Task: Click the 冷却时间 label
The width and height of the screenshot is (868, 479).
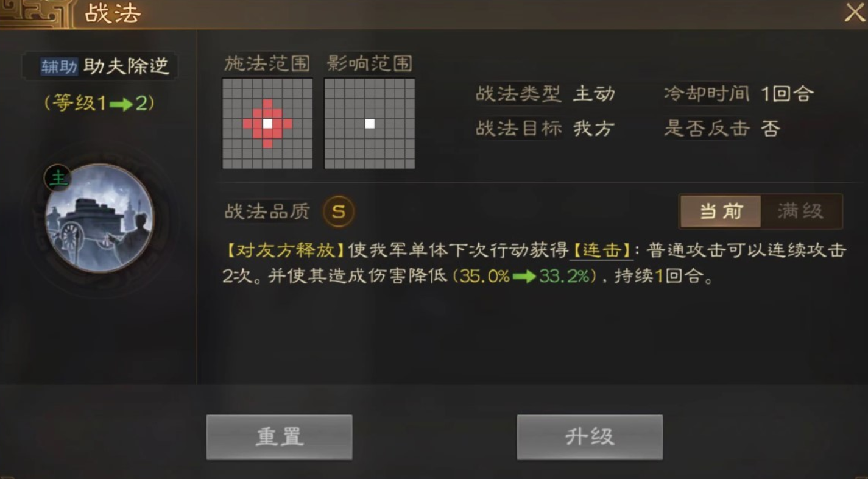Action: coord(706,94)
